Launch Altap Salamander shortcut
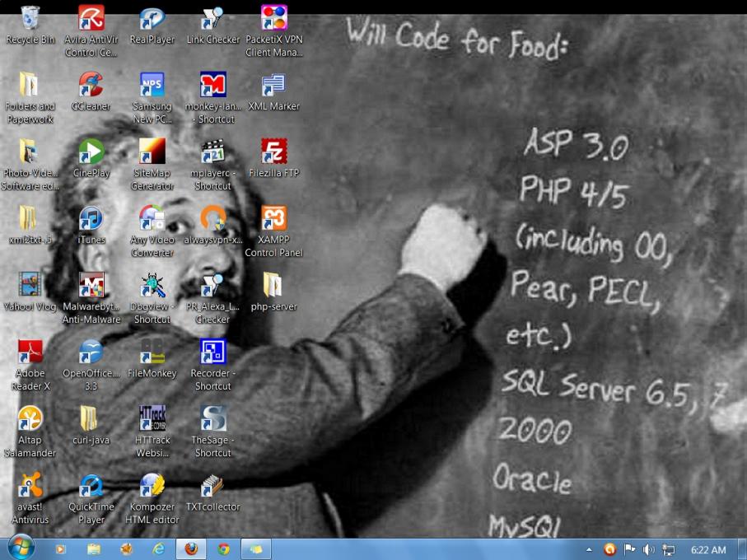The height and width of the screenshot is (560, 747). (x=30, y=418)
